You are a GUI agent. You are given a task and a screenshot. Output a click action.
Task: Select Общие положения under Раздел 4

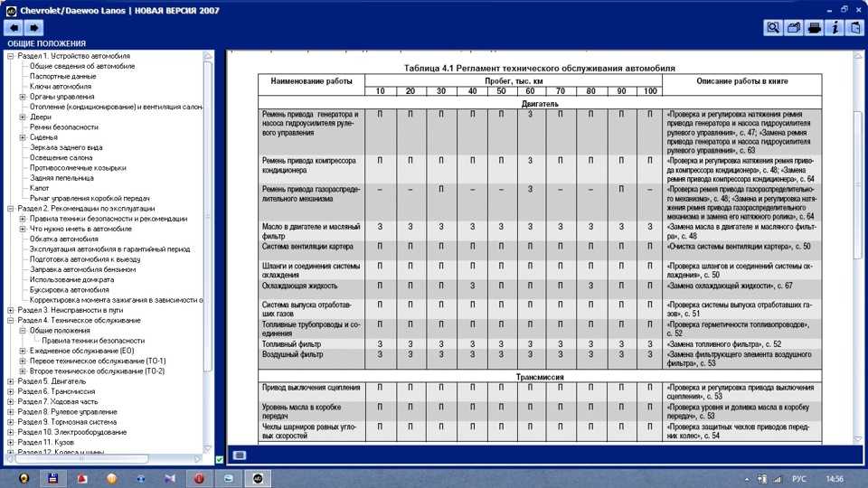(x=60, y=331)
